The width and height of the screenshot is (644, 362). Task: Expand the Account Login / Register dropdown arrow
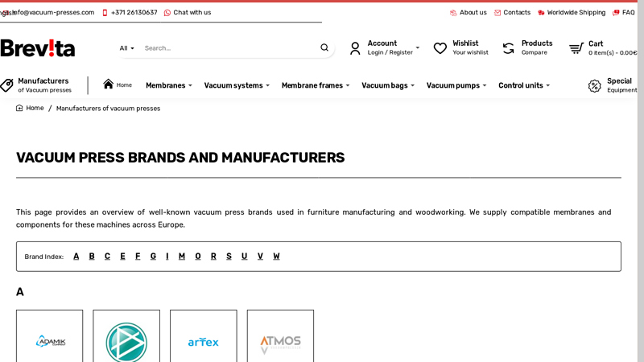point(417,47)
